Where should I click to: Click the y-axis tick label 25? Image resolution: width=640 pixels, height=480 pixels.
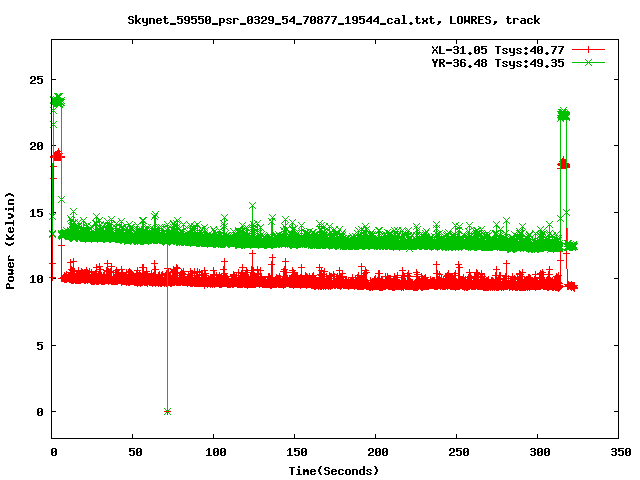point(36,80)
